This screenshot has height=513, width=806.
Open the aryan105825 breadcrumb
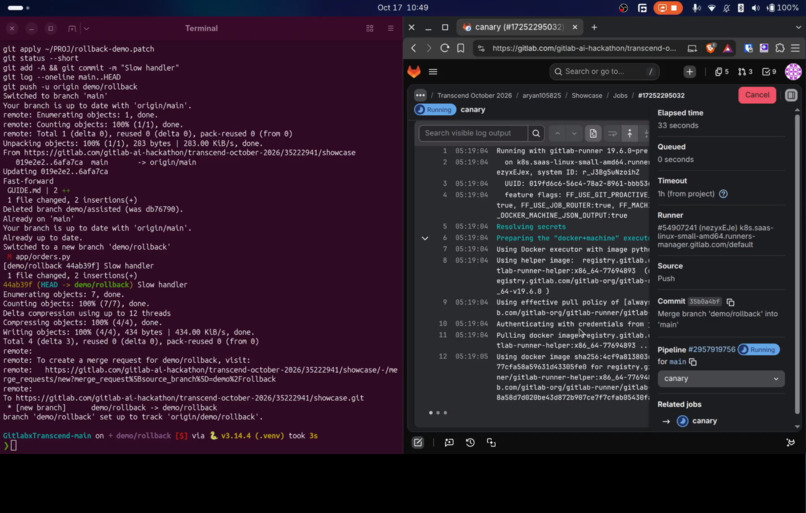541,96
